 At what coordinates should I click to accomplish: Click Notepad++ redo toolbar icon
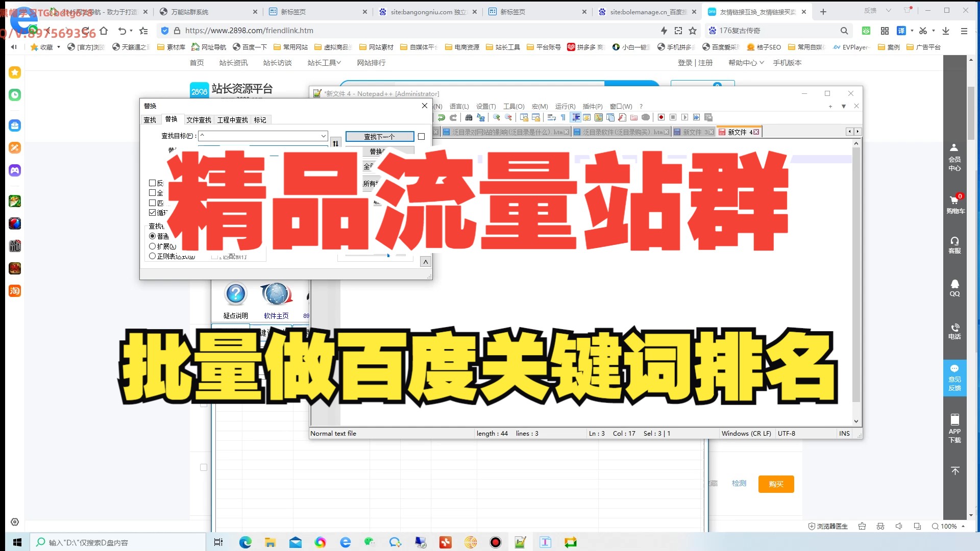(x=453, y=117)
